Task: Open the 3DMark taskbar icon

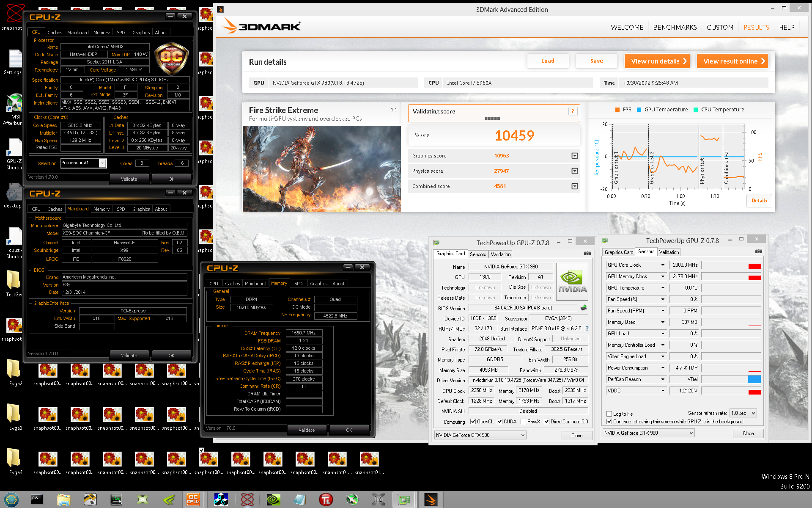Action: click(x=431, y=500)
